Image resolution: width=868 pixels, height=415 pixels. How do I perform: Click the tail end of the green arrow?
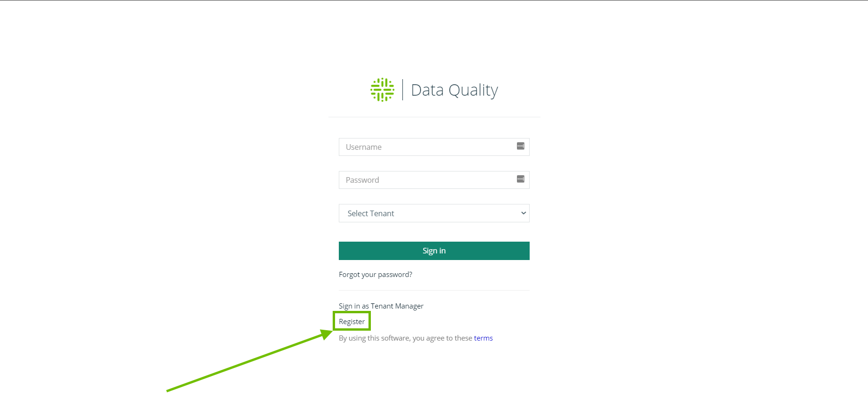click(168, 391)
